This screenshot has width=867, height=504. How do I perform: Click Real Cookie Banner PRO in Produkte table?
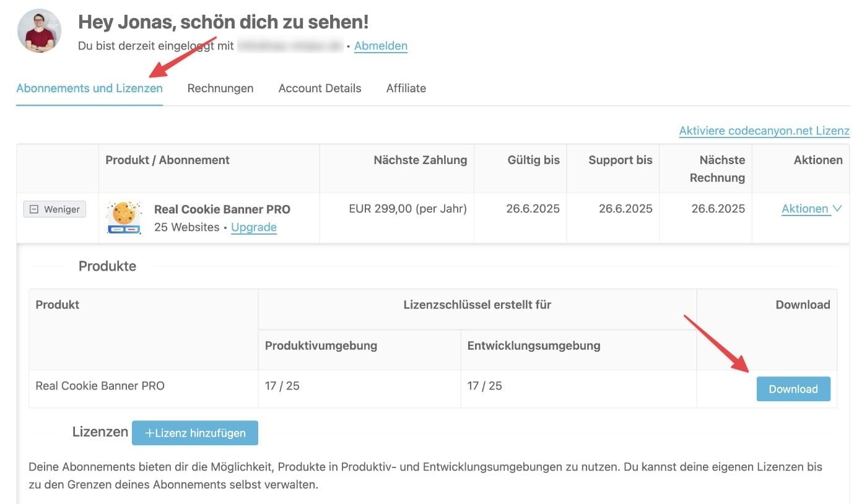tap(100, 386)
